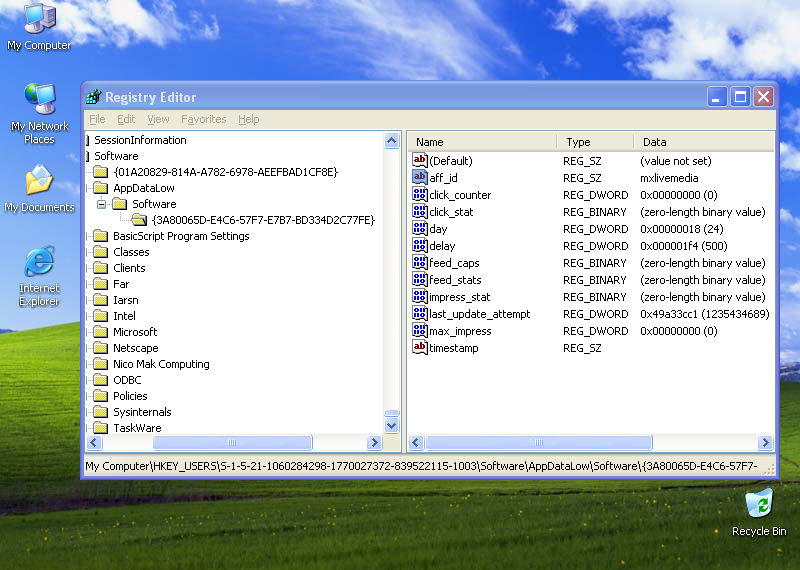Open the View menu
The width and height of the screenshot is (800, 570).
[x=158, y=119]
